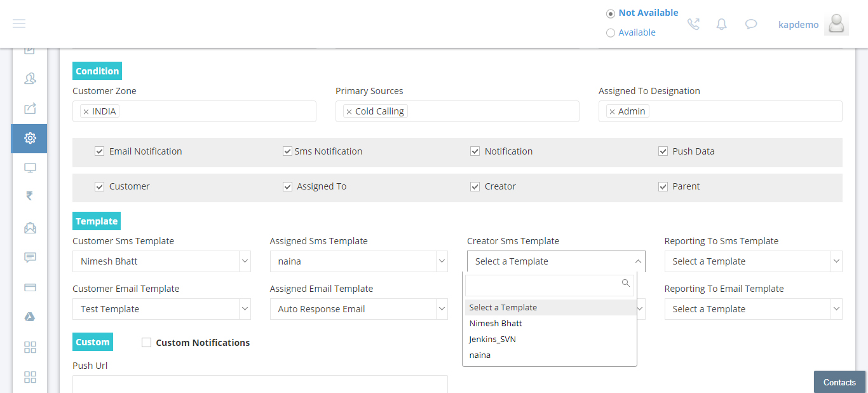Click inside Assigned To Designation field
The image size is (868, 393).
721,111
